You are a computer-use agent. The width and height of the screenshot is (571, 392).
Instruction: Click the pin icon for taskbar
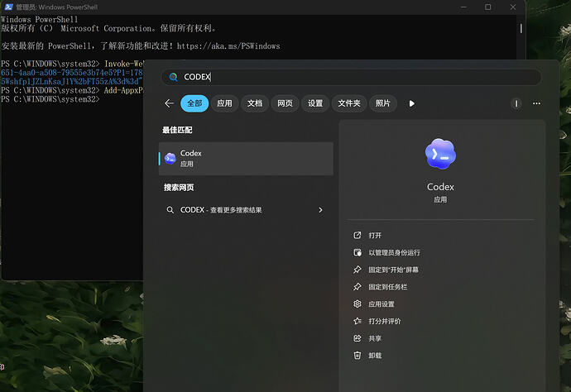coord(357,286)
